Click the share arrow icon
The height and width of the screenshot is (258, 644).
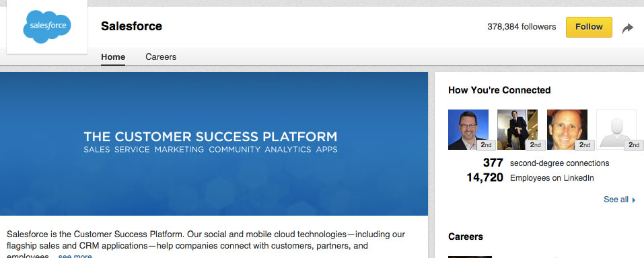tap(628, 28)
